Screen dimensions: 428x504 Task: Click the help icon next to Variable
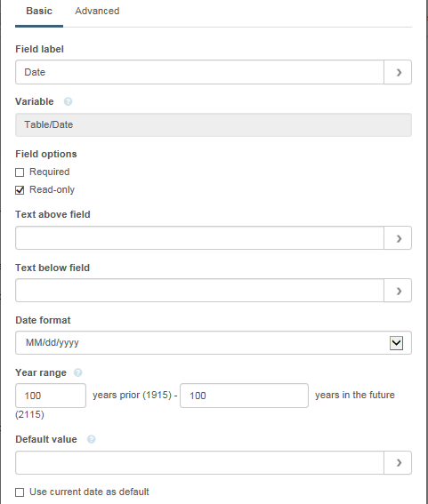point(68,101)
